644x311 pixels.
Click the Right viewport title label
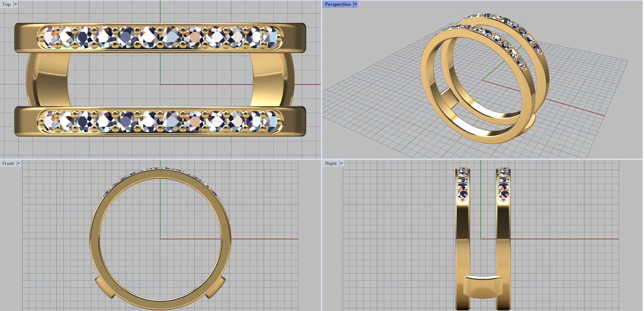tap(331, 164)
